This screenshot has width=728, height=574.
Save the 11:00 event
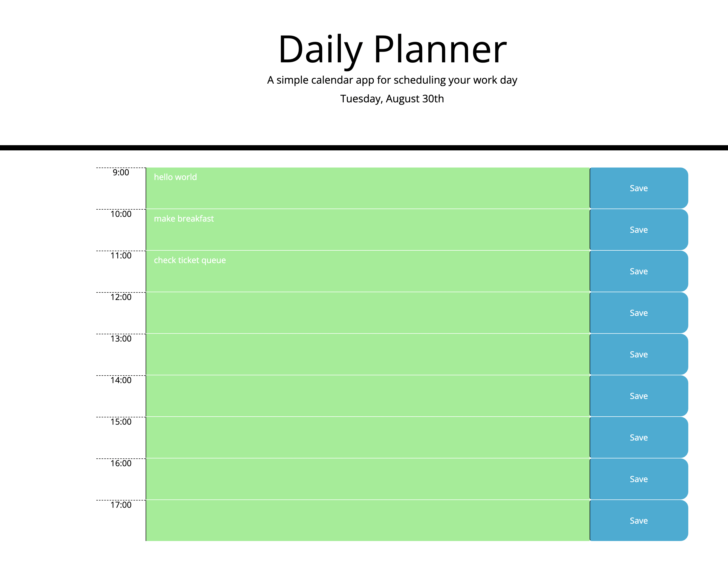pyautogui.click(x=638, y=271)
